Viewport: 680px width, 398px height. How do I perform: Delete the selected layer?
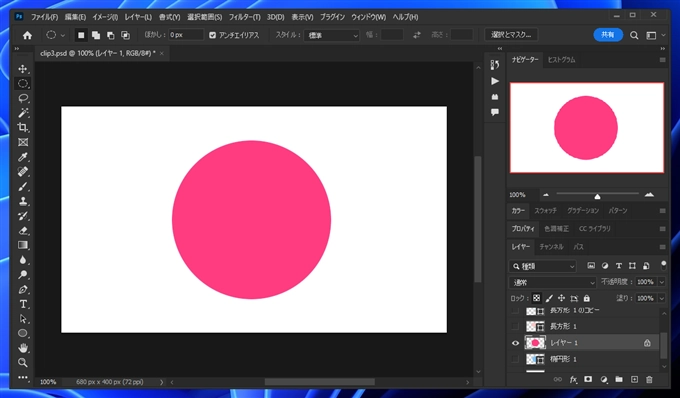(x=649, y=379)
